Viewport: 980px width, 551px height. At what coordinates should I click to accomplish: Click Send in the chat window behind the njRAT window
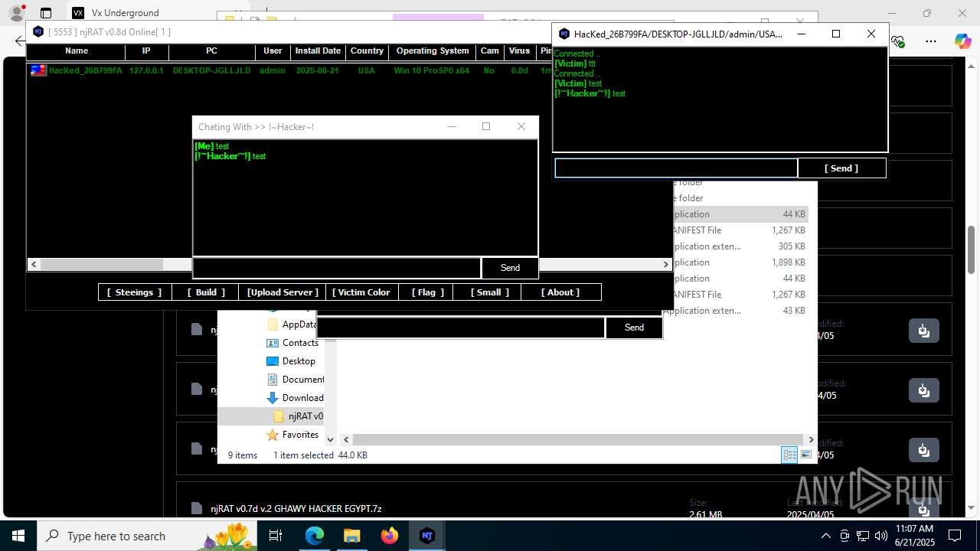[634, 328]
